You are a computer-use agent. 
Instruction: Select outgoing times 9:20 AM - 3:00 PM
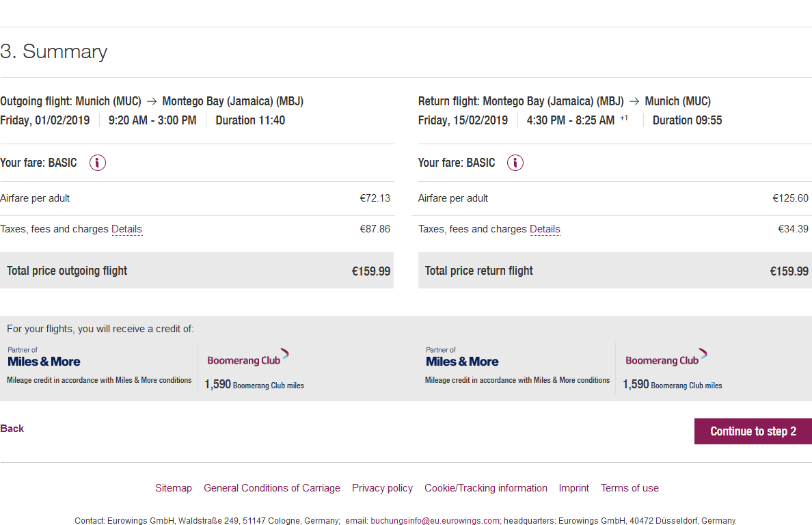click(x=152, y=120)
